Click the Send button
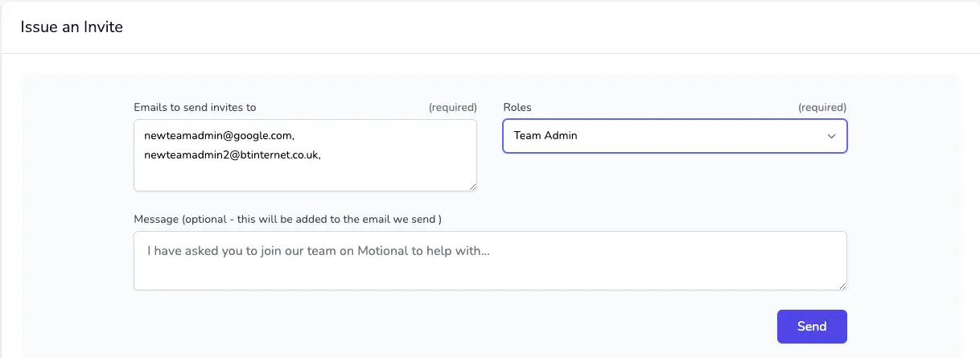980x358 pixels. coord(812,327)
